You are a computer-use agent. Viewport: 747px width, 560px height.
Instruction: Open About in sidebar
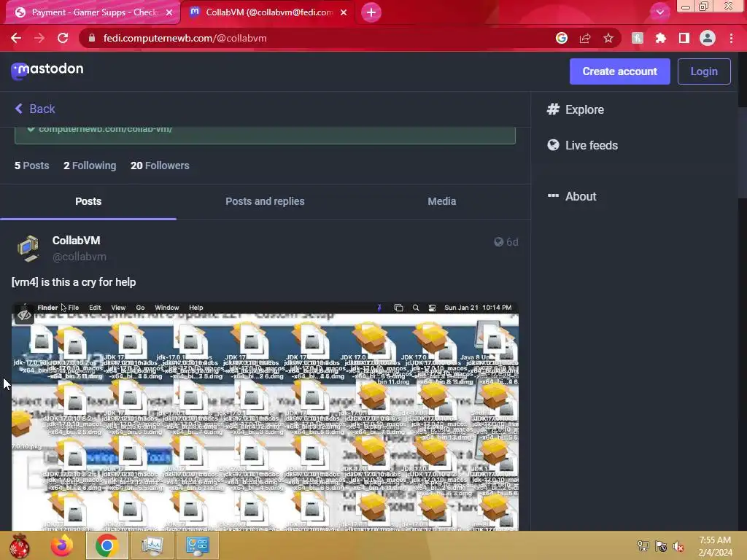572,196
